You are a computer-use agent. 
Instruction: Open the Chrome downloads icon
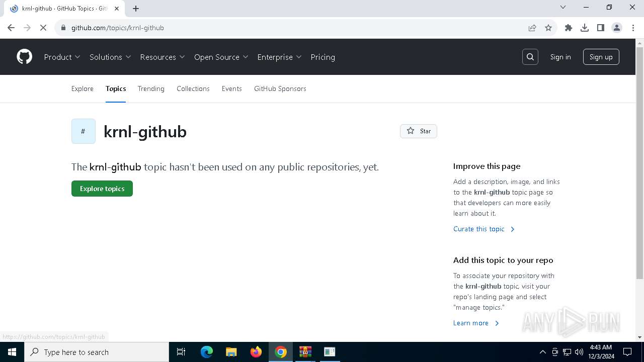point(585,28)
